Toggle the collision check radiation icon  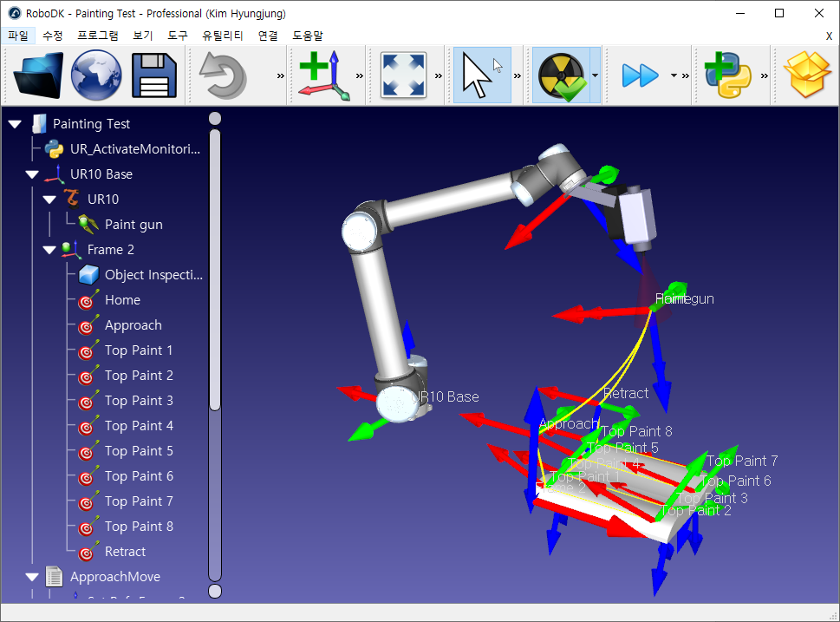point(560,75)
